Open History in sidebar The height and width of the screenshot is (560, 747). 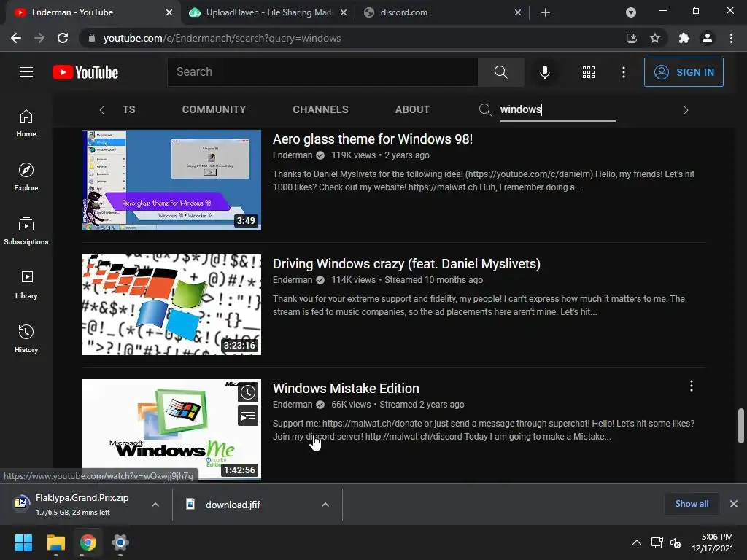pyautogui.click(x=26, y=338)
